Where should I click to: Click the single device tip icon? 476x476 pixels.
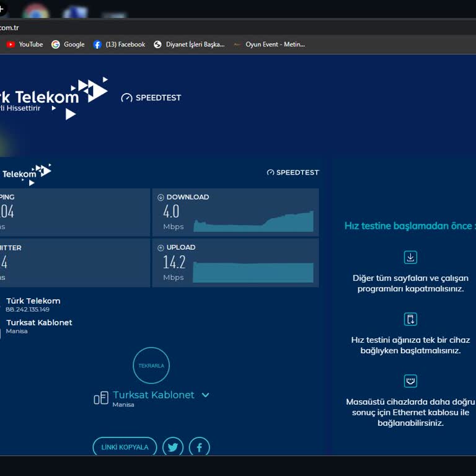(410, 319)
